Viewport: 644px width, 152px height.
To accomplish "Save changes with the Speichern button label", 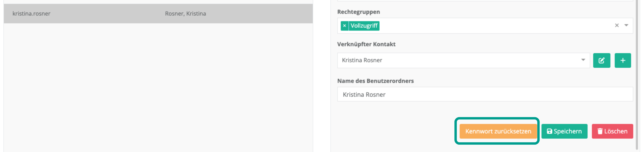I will [x=567, y=131].
